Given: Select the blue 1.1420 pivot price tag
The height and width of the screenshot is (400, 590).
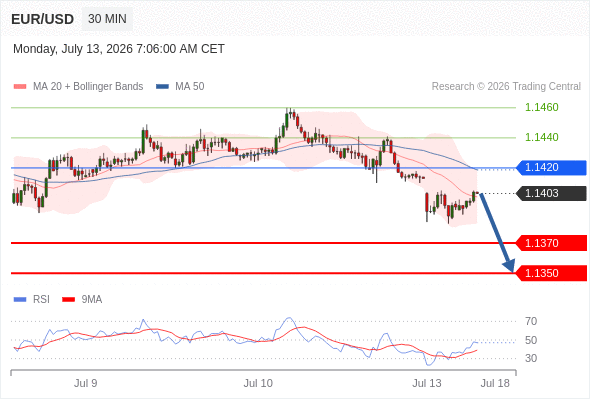Looking at the screenshot, I should (551, 167).
